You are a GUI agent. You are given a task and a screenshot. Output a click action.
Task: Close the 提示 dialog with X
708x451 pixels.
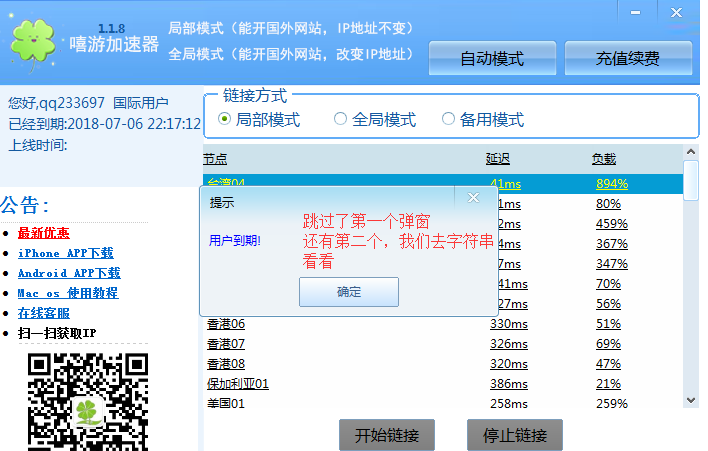click(474, 198)
